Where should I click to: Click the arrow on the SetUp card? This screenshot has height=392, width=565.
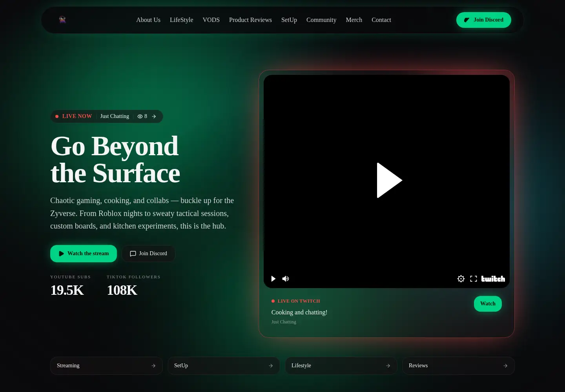click(x=271, y=366)
